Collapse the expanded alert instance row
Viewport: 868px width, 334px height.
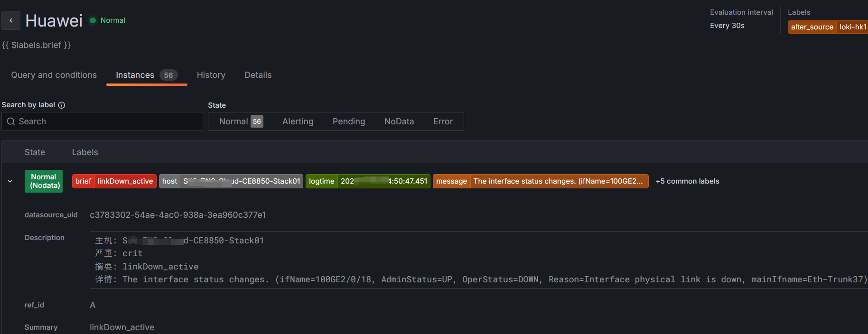pos(10,181)
